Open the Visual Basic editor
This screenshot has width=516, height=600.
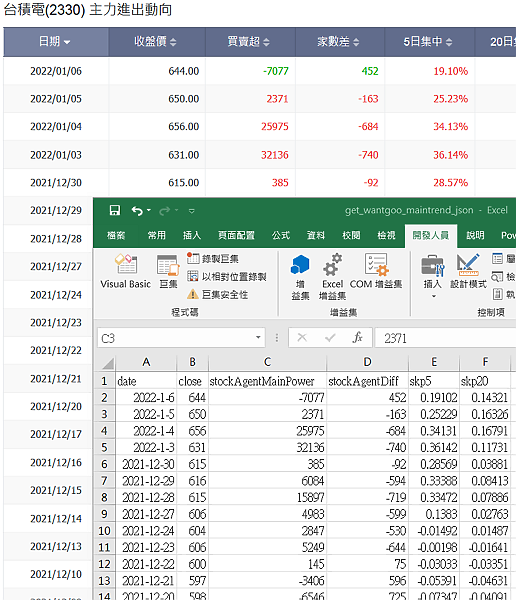click(x=126, y=271)
